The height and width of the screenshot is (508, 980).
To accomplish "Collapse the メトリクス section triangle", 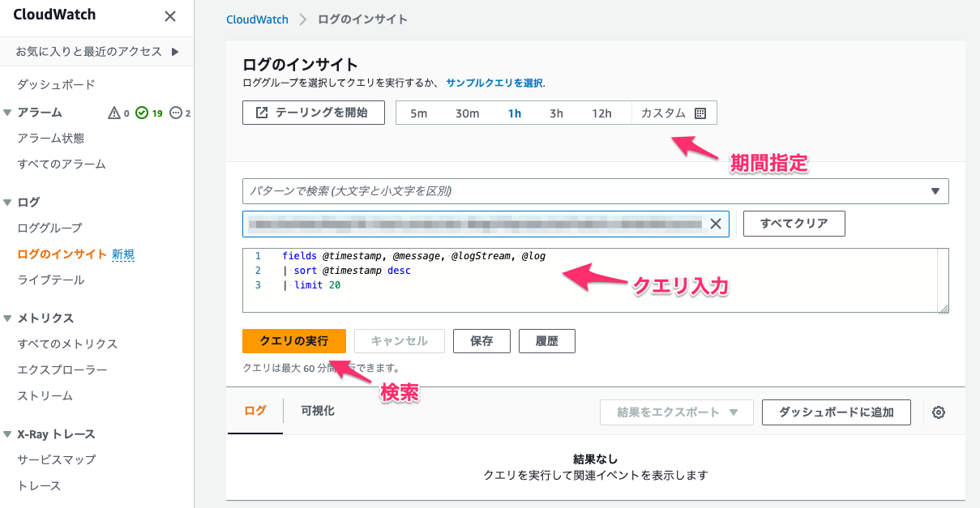I will tap(7, 318).
